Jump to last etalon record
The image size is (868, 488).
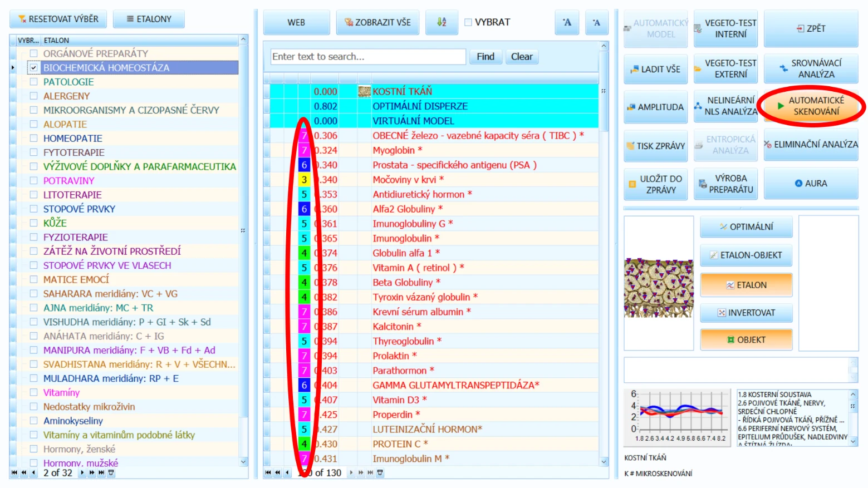pyautogui.click(x=101, y=473)
